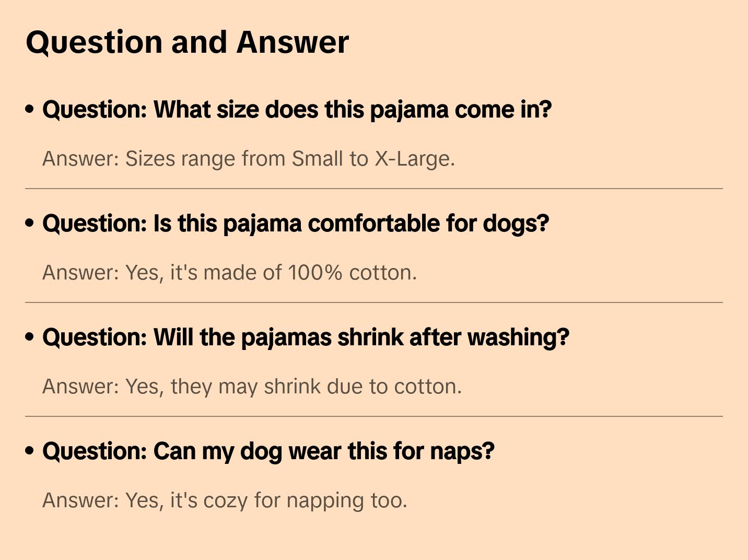Select the question about shrinking after washing

point(306,337)
